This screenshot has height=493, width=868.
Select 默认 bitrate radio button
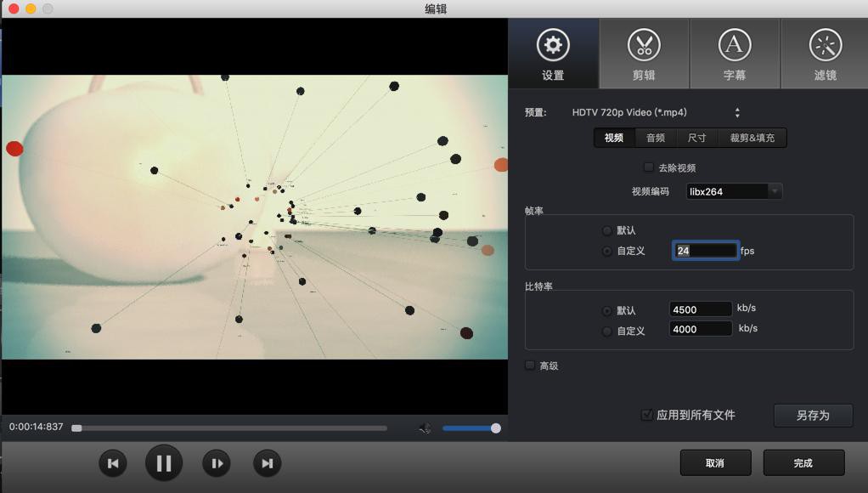click(607, 311)
